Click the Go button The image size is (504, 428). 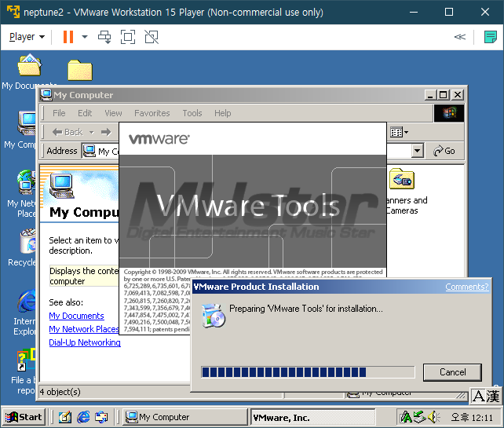[x=444, y=151]
